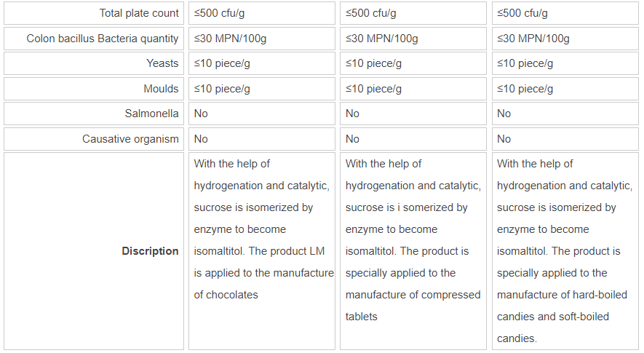644x353 pixels.
Task: Select the 'Causative organism' row label
Action: (130, 139)
